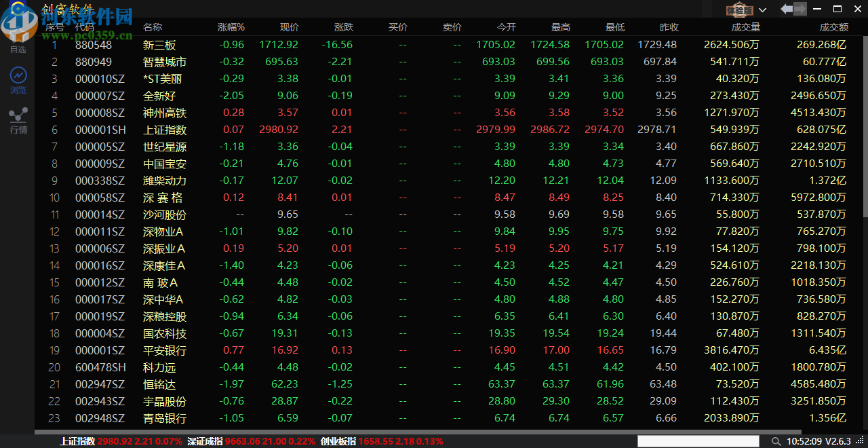Sort by the 成交量 column header
Screen dimensions: 868x448
click(745, 27)
